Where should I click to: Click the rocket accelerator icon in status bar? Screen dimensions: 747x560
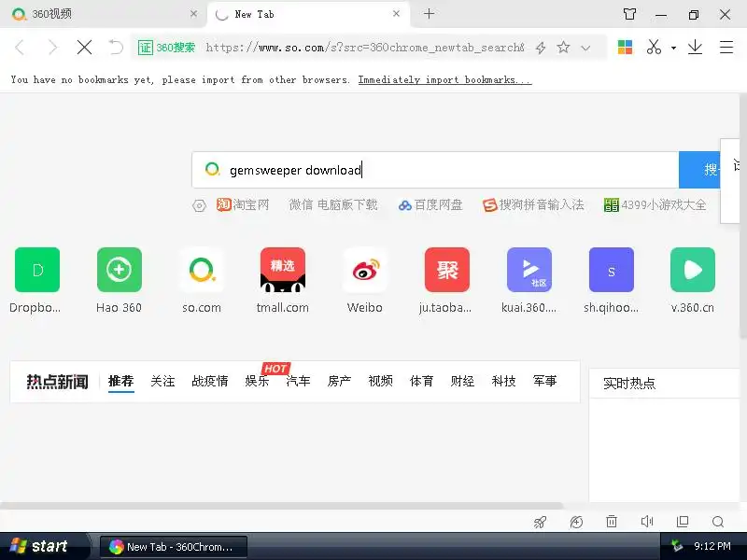(x=541, y=523)
